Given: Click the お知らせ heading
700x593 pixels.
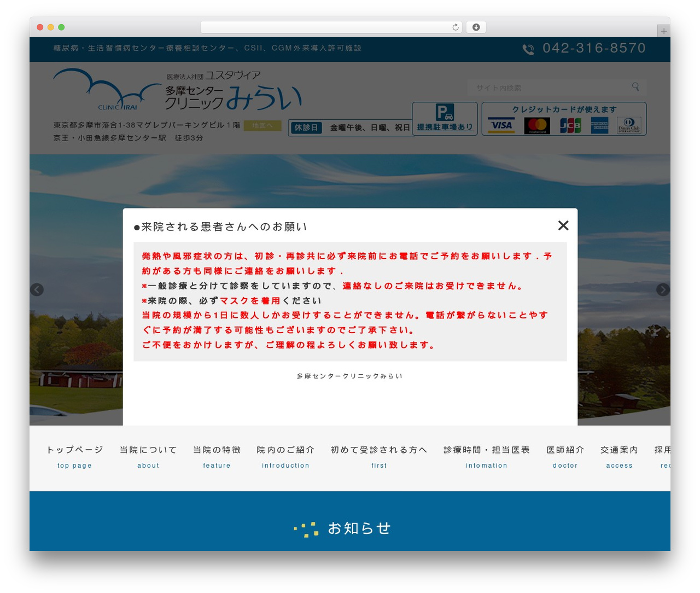Looking at the screenshot, I should [359, 528].
